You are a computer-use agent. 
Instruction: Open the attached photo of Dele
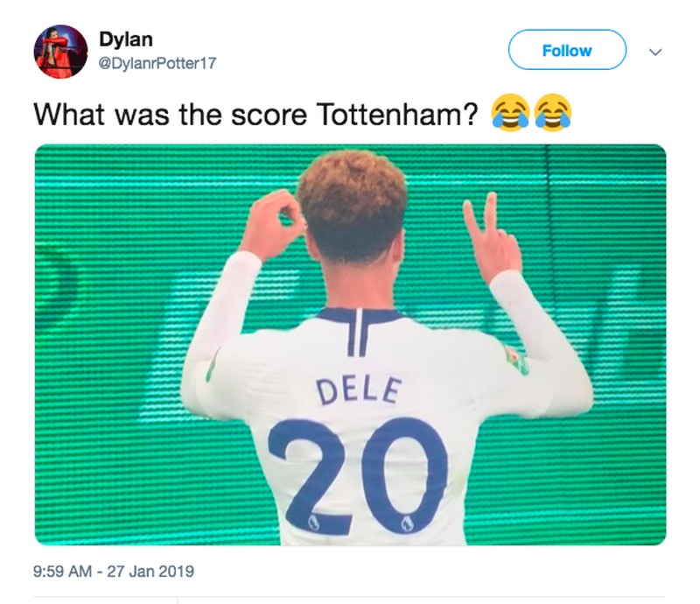coord(351,344)
